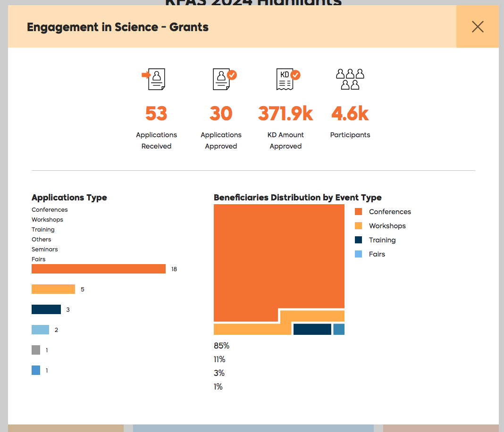Click the Participants group icon

[350, 79]
